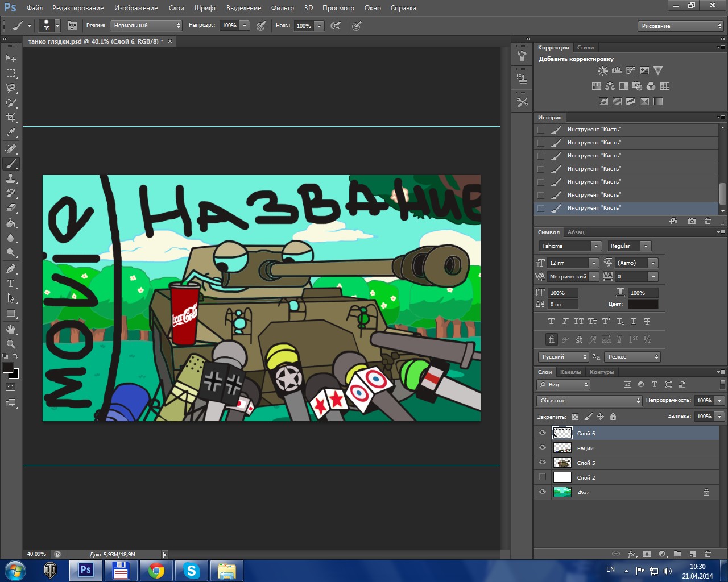Hide layer 'Слой 6' with eye icon
Image resolution: width=728 pixels, height=582 pixels.
[x=542, y=433]
